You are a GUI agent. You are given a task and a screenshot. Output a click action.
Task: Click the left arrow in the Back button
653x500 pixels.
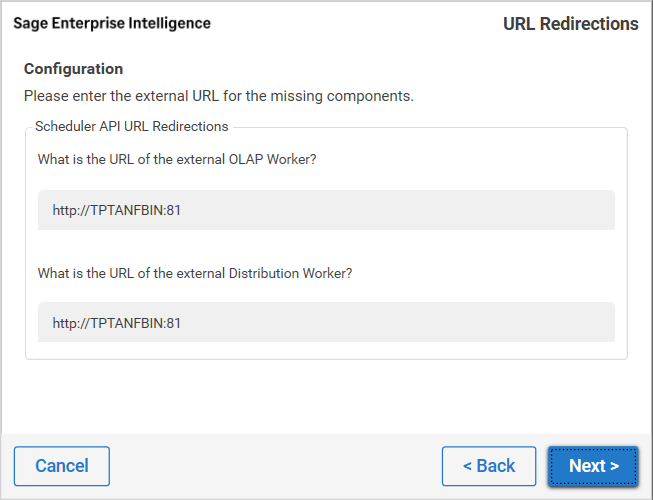pyautogui.click(x=468, y=466)
